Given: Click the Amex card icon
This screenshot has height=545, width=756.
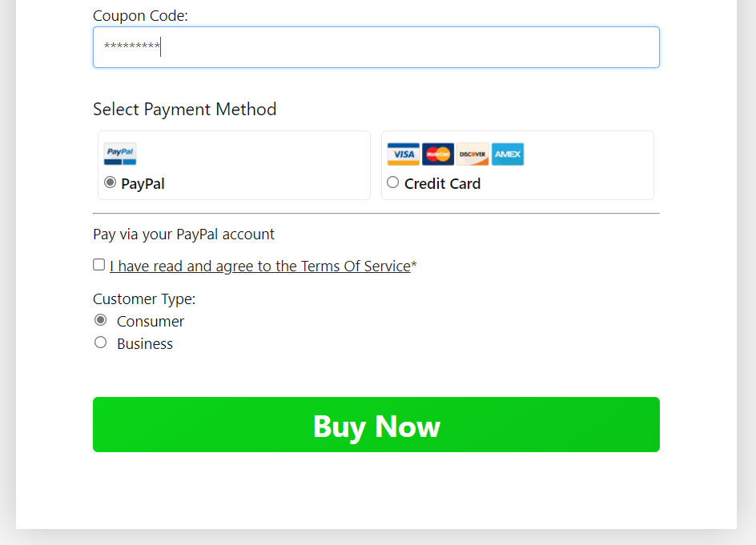Looking at the screenshot, I should pos(508,154).
